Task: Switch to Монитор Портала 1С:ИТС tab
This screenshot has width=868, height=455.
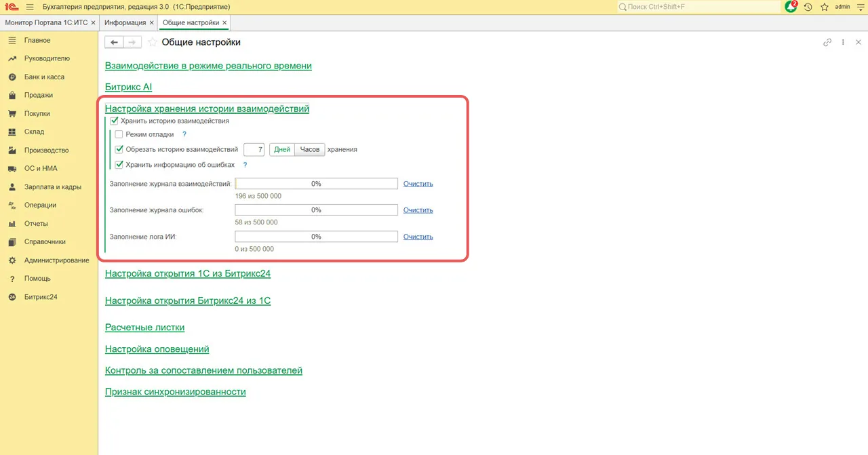Action: (x=46, y=22)
